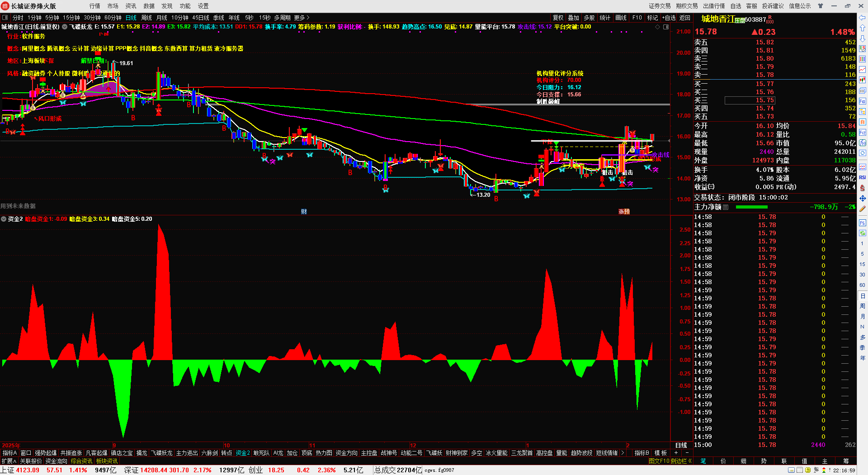Select the pencil drawing tool icon
This screenshot has width=868, height=475.
(863, 209)
